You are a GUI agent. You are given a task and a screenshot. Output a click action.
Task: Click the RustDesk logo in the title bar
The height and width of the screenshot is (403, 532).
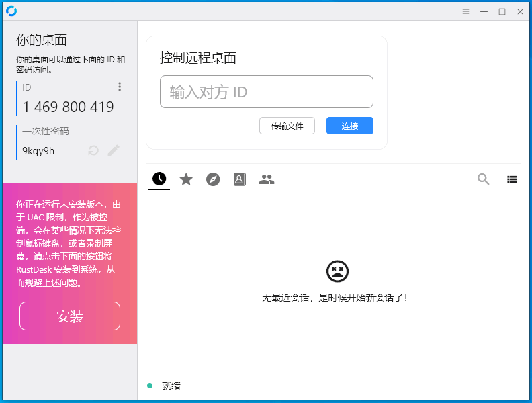tap(11, 11)
